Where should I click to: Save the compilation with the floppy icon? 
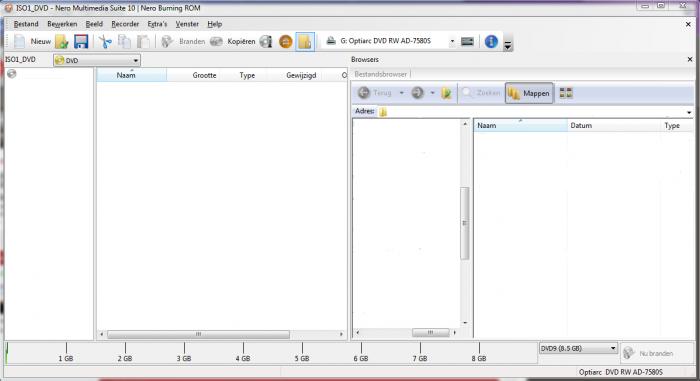click(x=81, y=42)
